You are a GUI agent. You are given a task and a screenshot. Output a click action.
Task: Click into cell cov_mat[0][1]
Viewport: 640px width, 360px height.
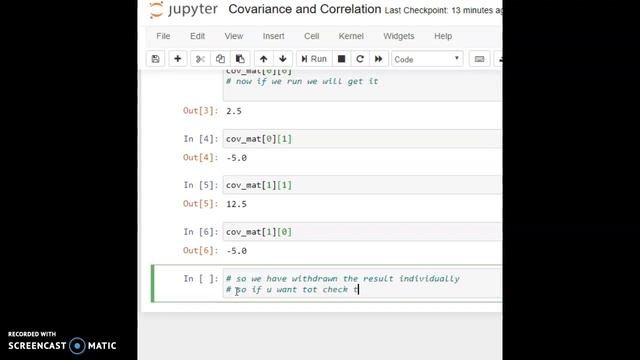point(362,139)
